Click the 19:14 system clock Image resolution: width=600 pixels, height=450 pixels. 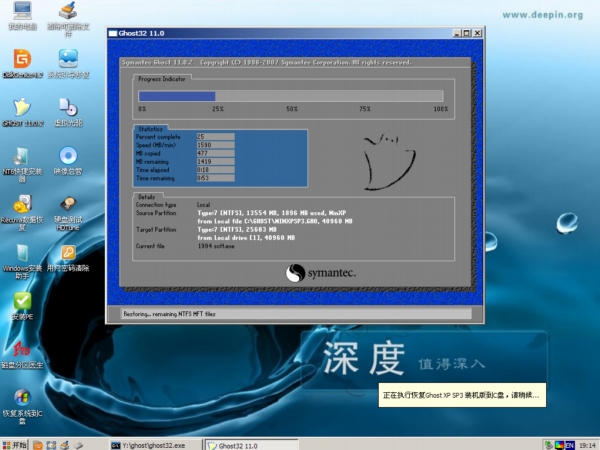coord(587,445)
